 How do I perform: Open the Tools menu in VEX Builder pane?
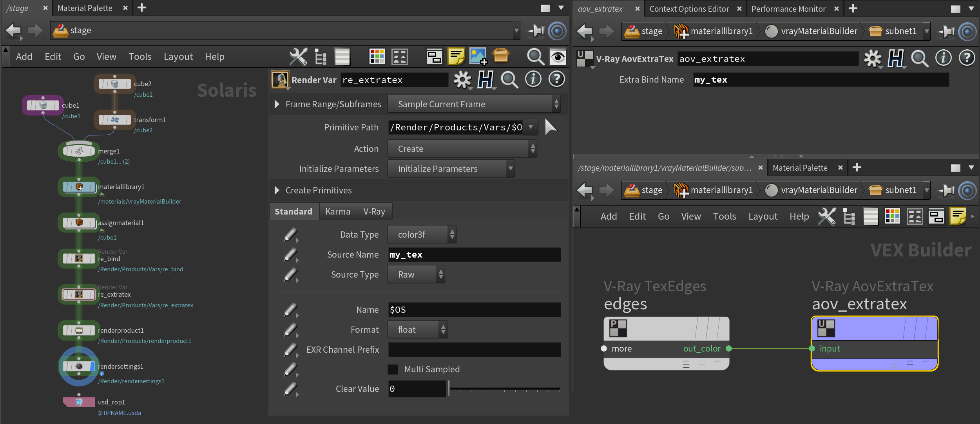(725, 216)
